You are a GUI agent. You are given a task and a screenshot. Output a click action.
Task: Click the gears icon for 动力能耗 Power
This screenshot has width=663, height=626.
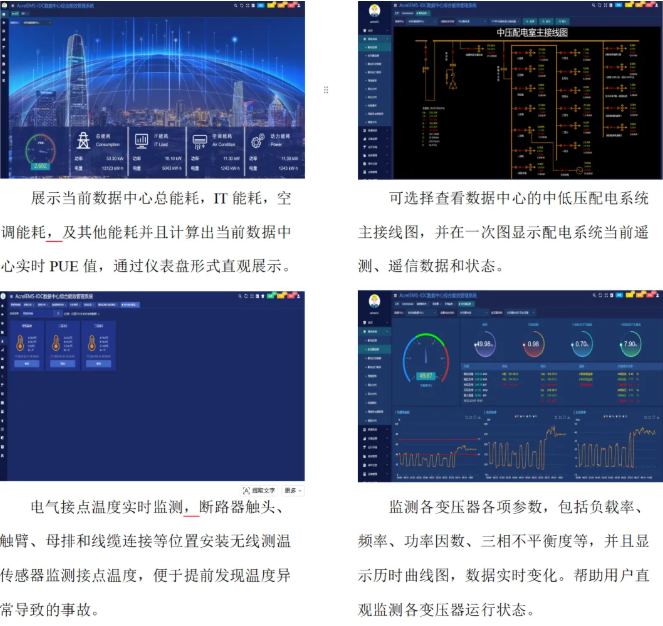point(258,140)
